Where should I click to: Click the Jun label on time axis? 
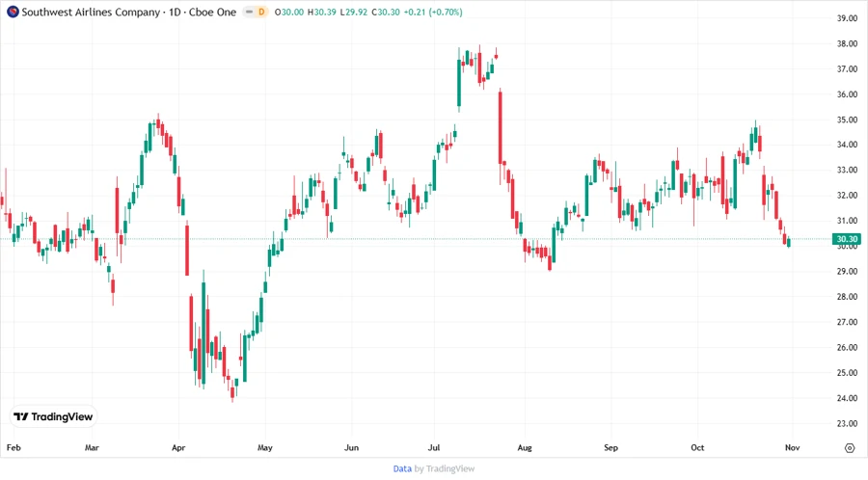(x=351, y=447)
